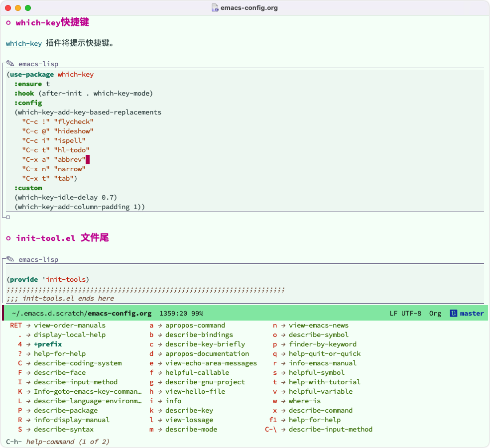Open the which-key hyperlink
Screen dimensions: 490x448
coord(24,43)
